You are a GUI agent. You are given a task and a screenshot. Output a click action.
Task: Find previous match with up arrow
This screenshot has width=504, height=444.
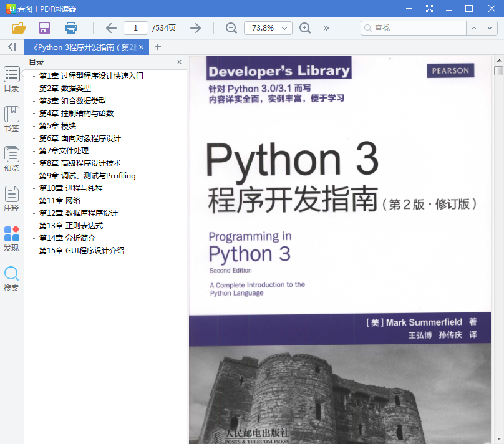click(474, 28)
